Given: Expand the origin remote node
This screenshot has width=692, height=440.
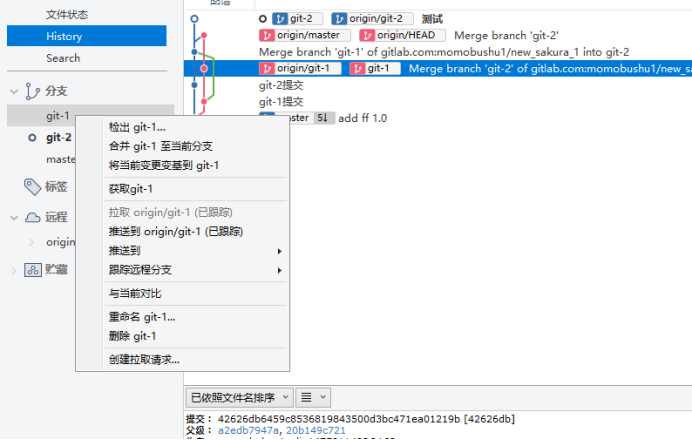Looking at the screenshot, I should 31,242.
